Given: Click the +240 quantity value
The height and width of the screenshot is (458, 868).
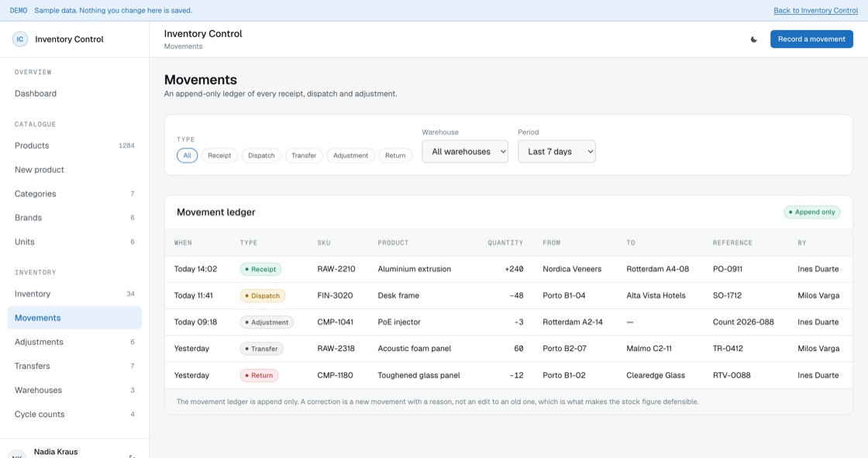Looking at the screenshot, I should pyautogui.click(x=514, y=269).
